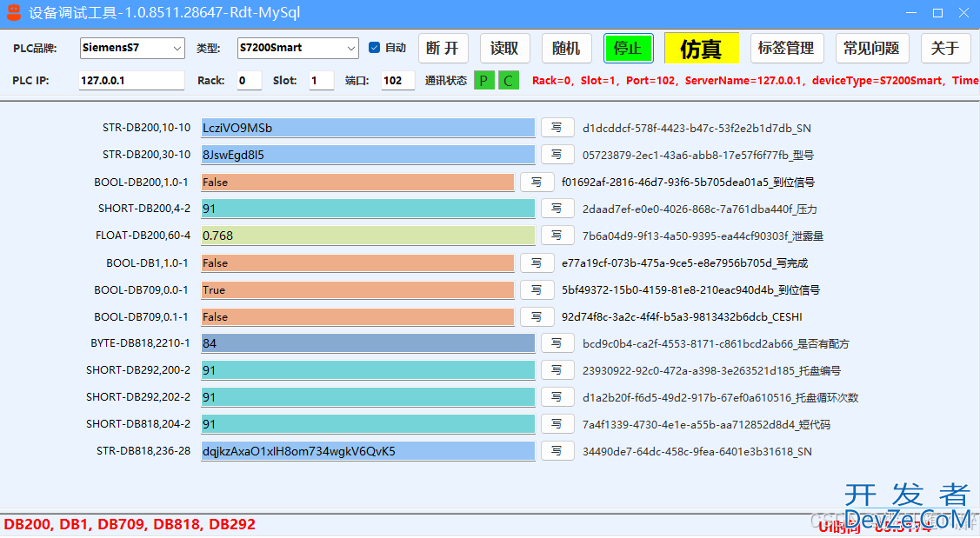Viewport: 980px width, 538px height.
Task: Click the app icon in title bar
Action: (13, 13)
